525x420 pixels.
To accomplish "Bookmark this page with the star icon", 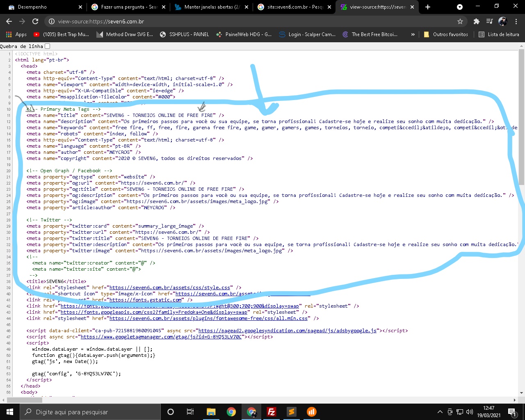I will coord(460,21).
